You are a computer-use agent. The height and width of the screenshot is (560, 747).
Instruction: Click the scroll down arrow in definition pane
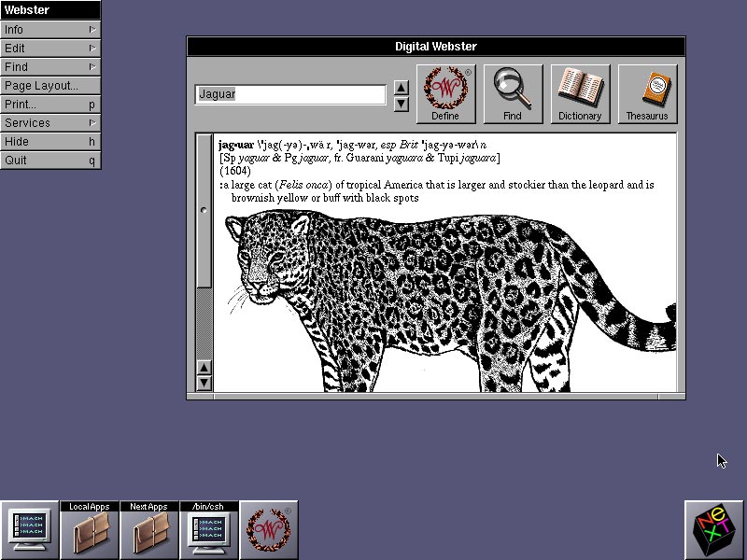(204, 383)
